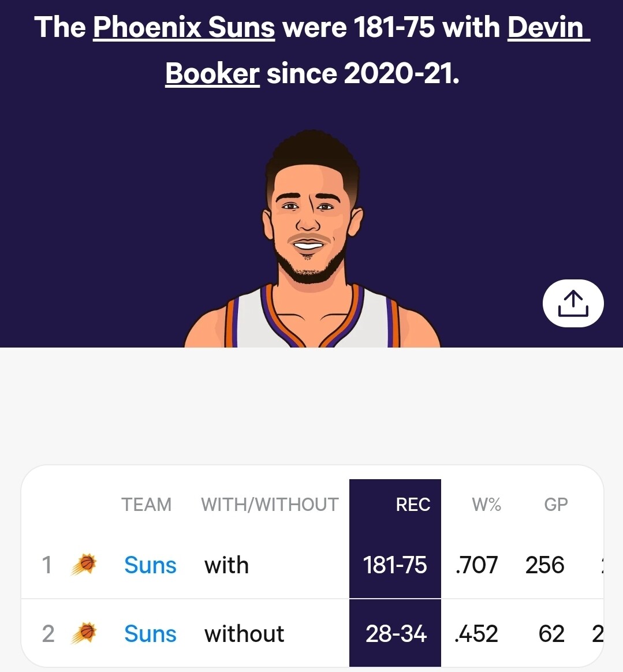Select row rank number 1
The height and width of the screenshot is (672, 623).
tap(47, 565)
